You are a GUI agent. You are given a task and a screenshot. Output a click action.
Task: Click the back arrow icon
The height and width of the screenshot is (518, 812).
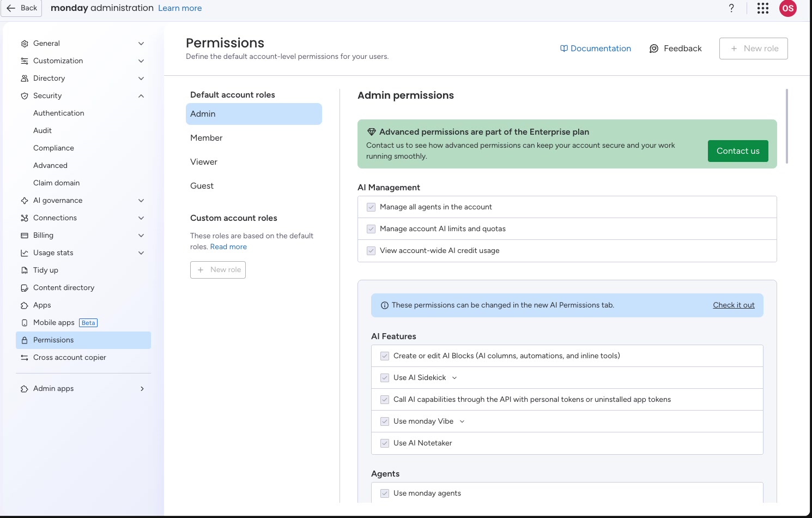11,8
